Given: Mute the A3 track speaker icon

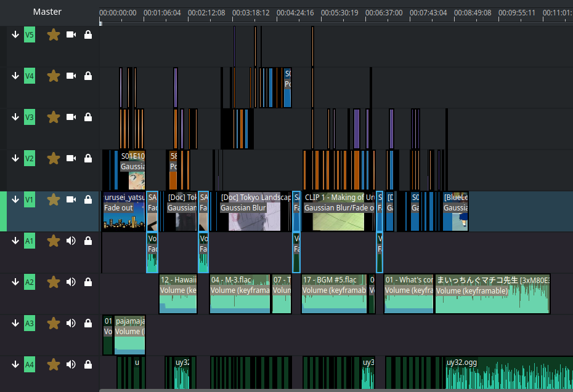Looking at the screenshot, I should point(71,323).
